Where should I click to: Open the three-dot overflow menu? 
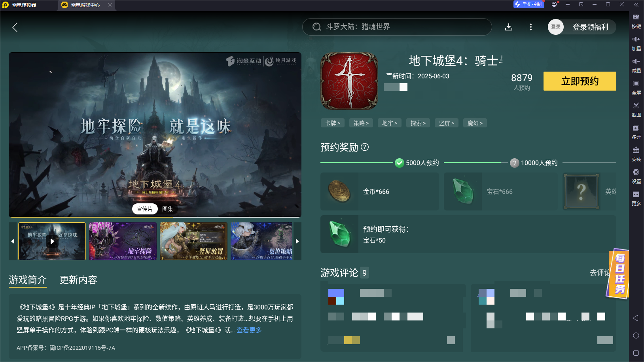point(531,27)
